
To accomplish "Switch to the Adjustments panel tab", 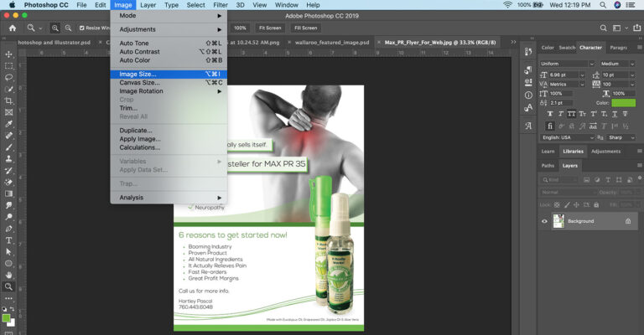I will (605, 152).
